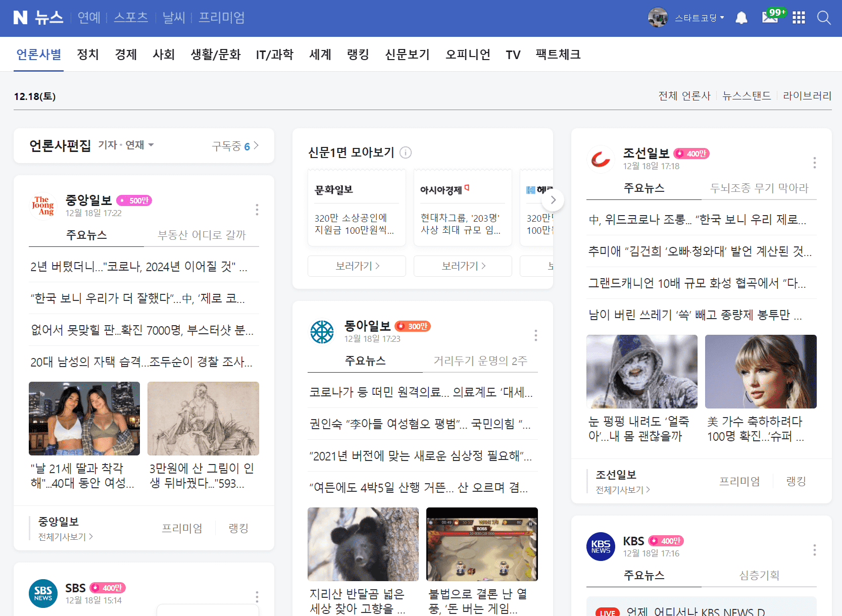
Task: Switch KBS card to 심층기획 tab
Action: (x=759, y=575)
